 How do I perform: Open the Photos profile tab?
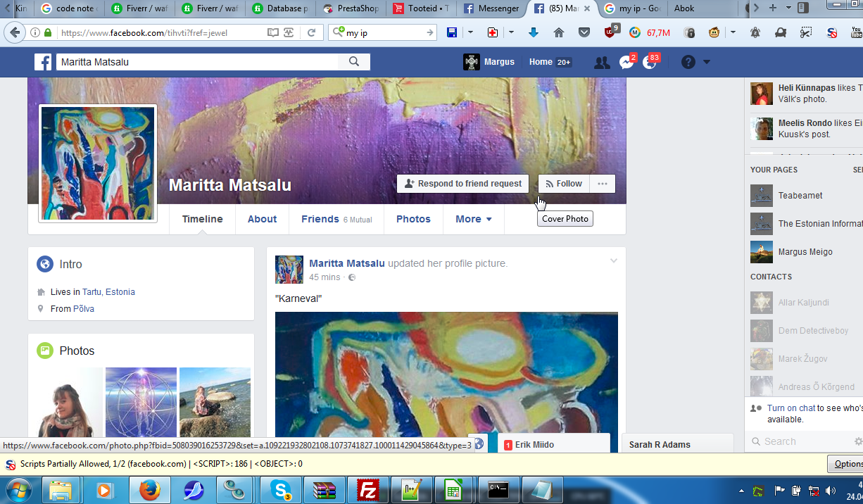(x=413, y=219)
